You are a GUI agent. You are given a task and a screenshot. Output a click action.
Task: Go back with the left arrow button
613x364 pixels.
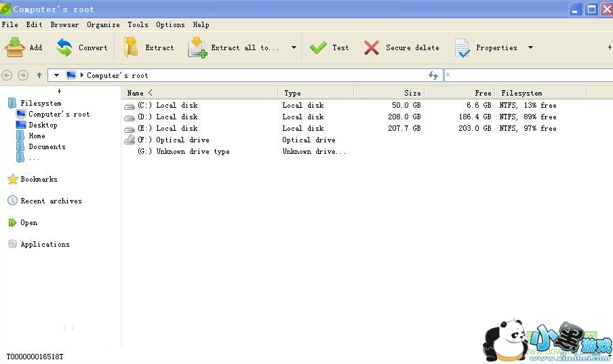[7, 75]
